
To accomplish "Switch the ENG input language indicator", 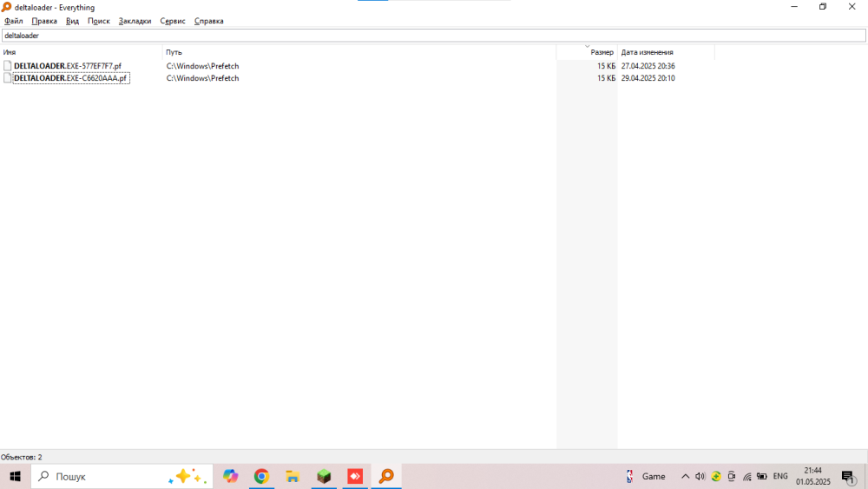I will 780,476.
